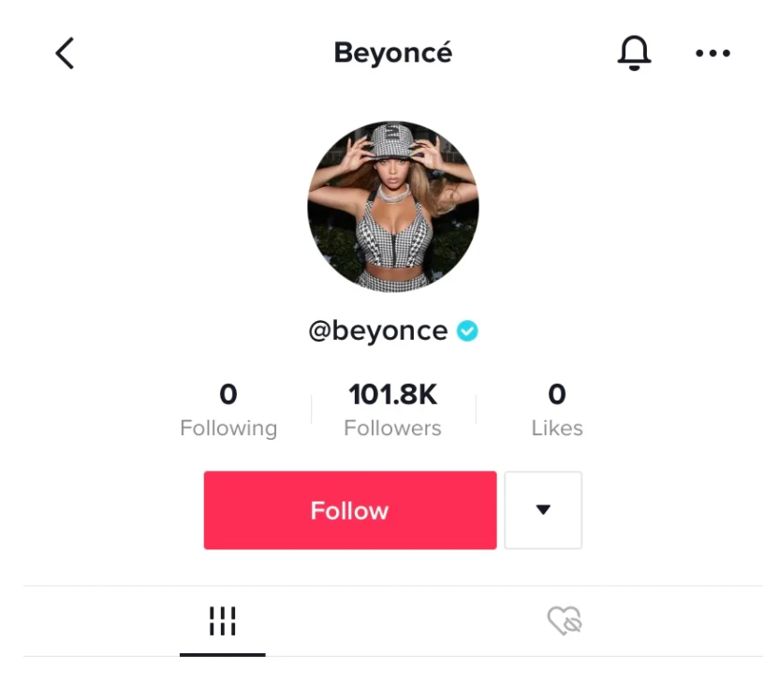Click the Following label text

pos(229,428)
